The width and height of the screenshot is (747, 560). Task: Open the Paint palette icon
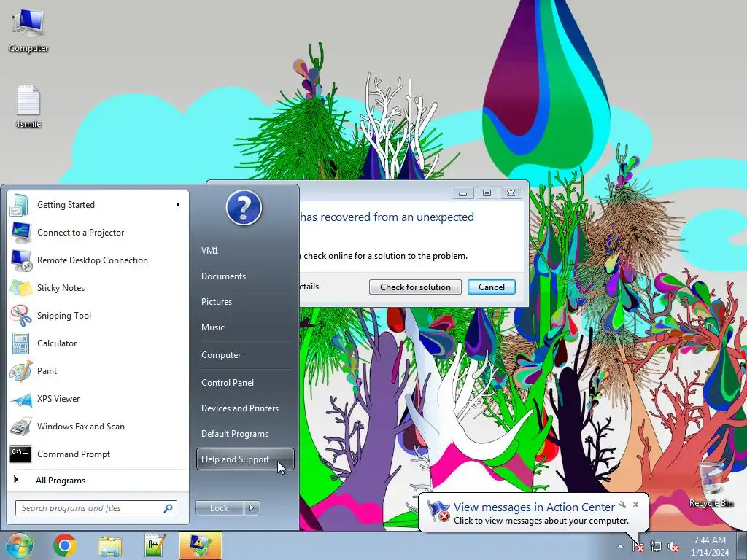tap(20, 371)
